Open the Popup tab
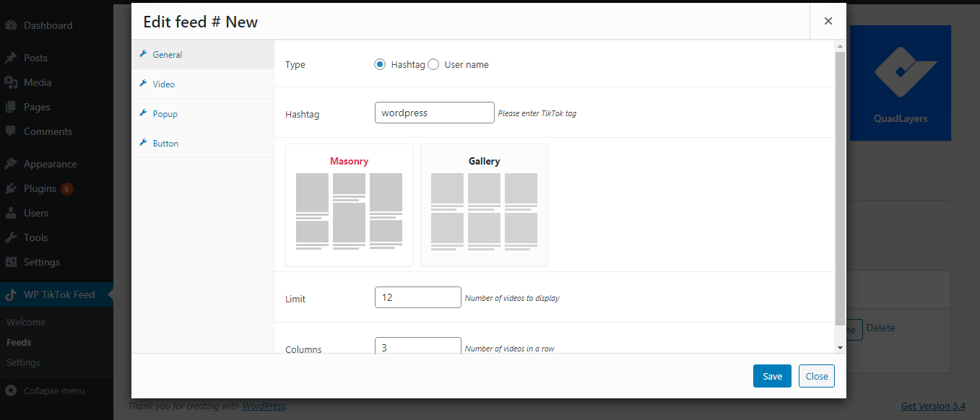 click(203, 113)
